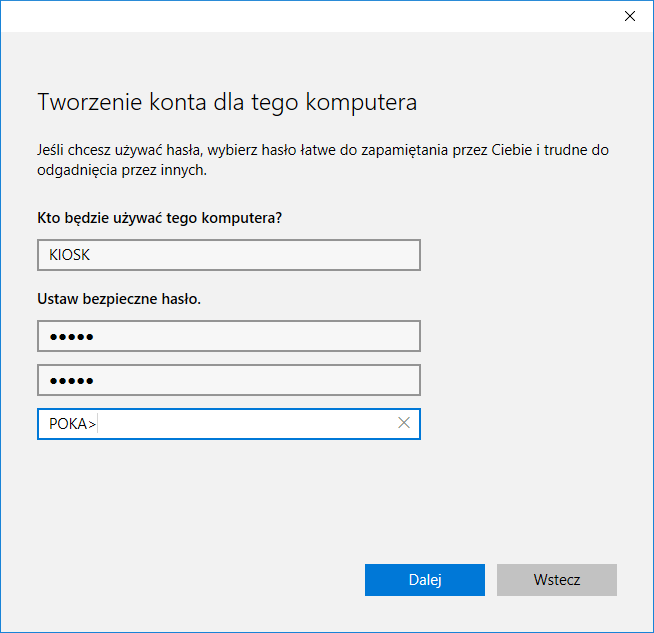Click the masked dots in the confirmation field
654x633 pixels.
coord(71,381)
